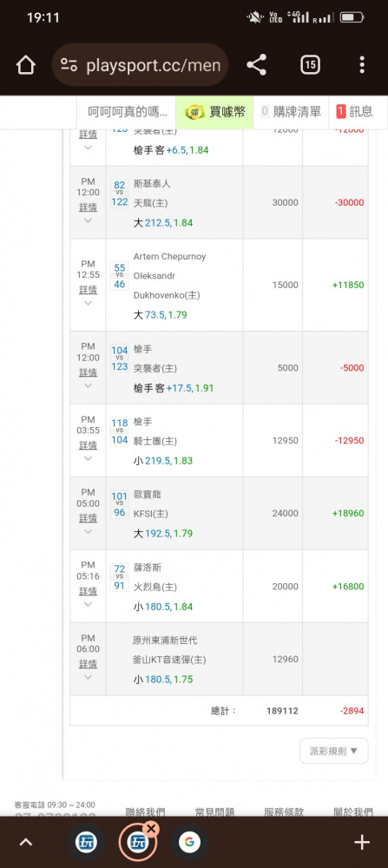Open the 買噱幣 tab
388x868 pixels.
click(x=214, y=112)
